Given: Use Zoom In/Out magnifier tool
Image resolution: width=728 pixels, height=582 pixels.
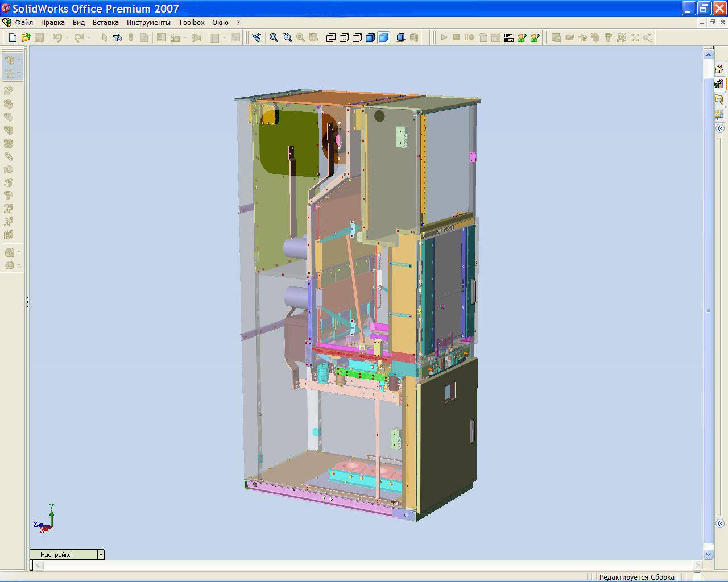Looking at the screenshot, I should [x=300, y=38].
